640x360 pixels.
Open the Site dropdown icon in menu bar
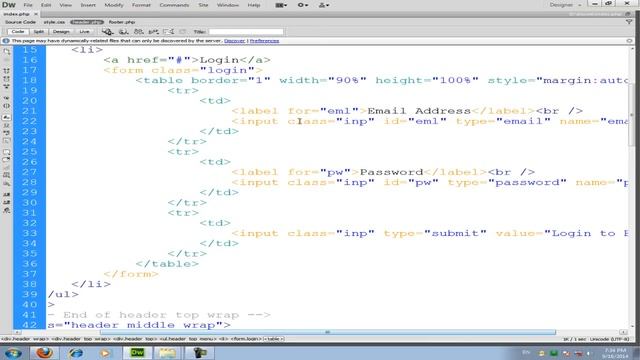[x=324, y=5]
